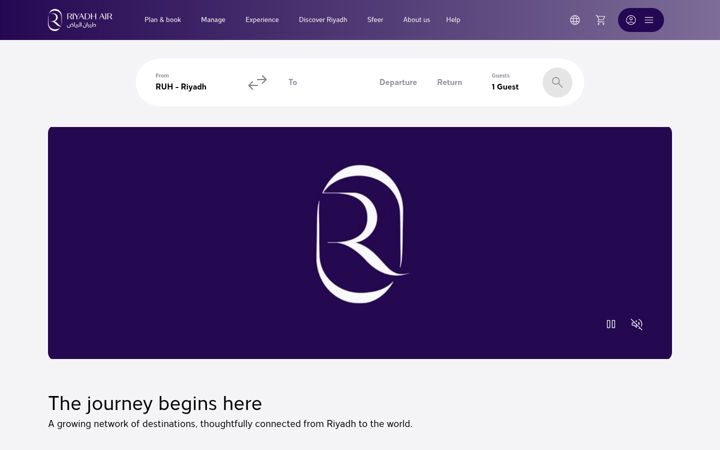Screen dimensions: 720x450
Task: Open the Help menu
Action: [x=453, y=20]
